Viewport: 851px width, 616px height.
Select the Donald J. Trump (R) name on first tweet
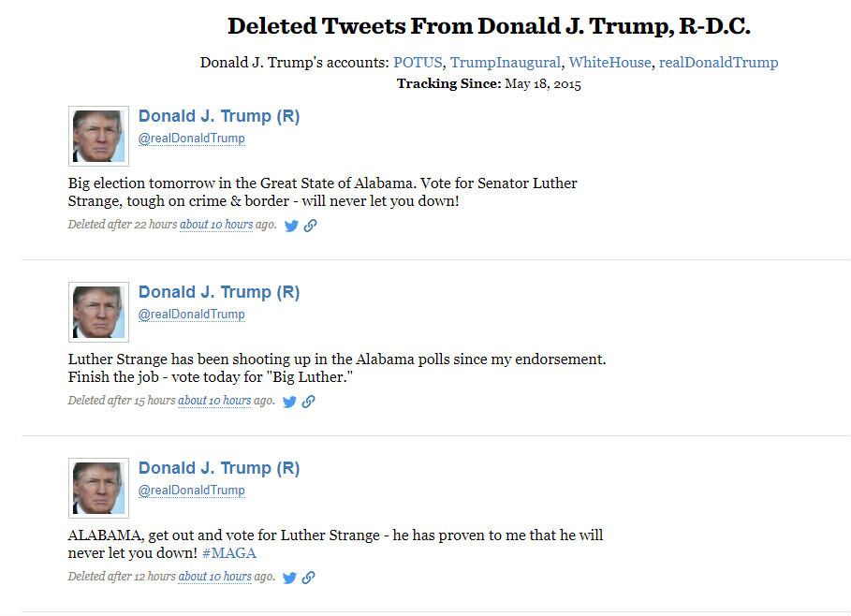click(x=218, y=115)
